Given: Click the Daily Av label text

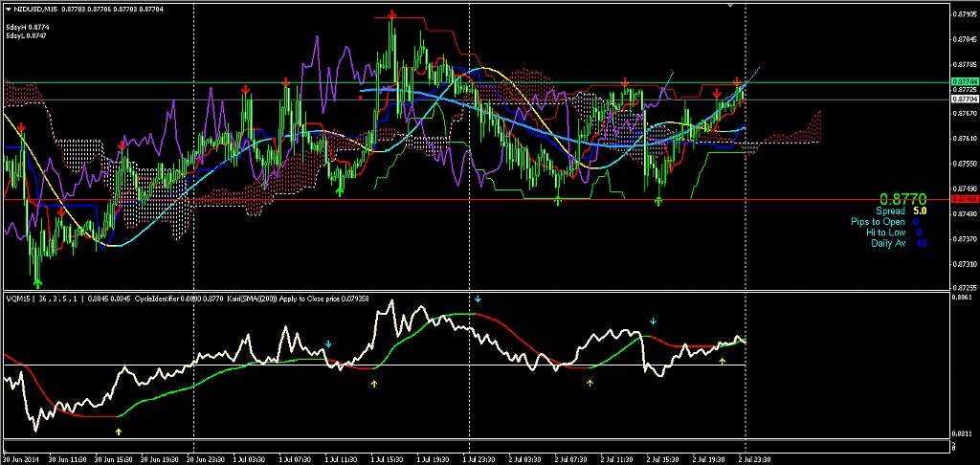Looking at the screenshot, I should (x=888, y=243).
